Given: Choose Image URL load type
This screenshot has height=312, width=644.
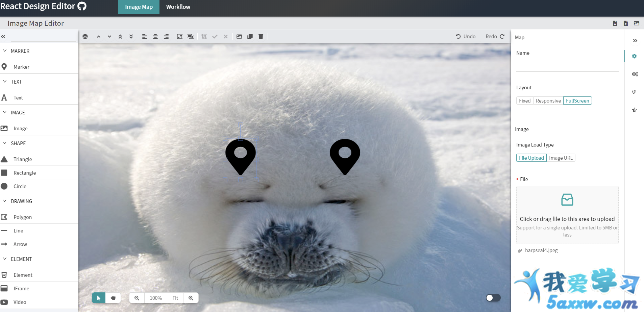Looking at the screenshot, I should [x=561, y=158].
